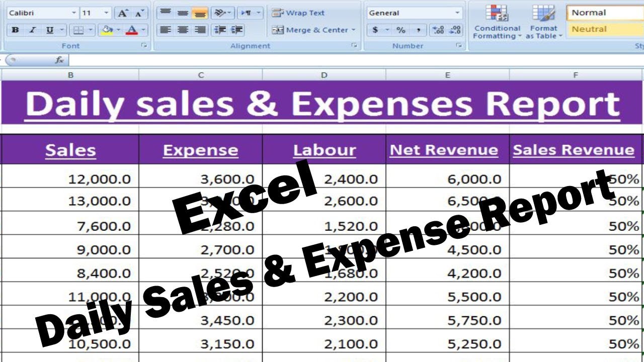The image size is (644, 362).
Task: Expand the Borders options arrow
Action: point(91,30)
